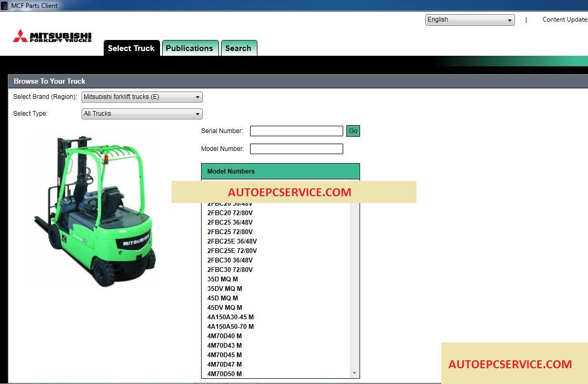Viewport: 588px width, 384px height.
Task: Select model 4M70D40 M
Action: pyautogui.click(x=225, y=336)
